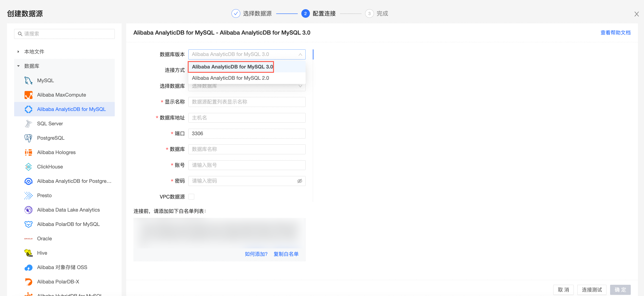644x296 pixels.
Task: Click the Alibaba Data Lake Analytics icon
Action: (x=28, y=210)
